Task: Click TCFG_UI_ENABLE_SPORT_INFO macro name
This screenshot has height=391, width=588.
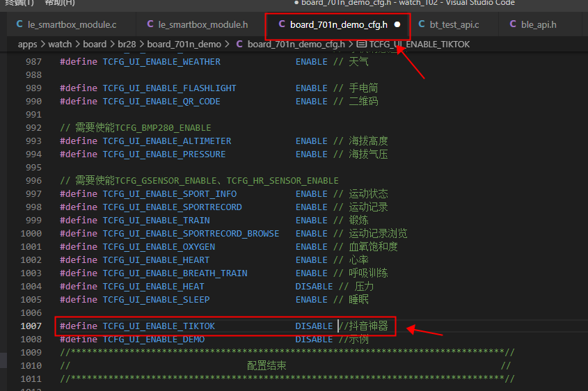Action: pyautogui.click(x=170, y=194)
